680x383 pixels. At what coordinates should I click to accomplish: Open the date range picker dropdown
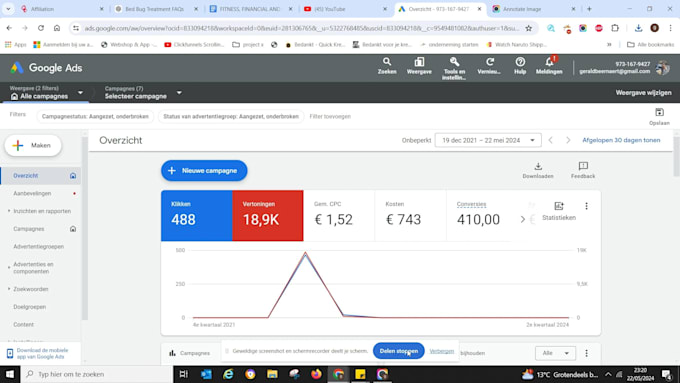[x=488, y=140]
